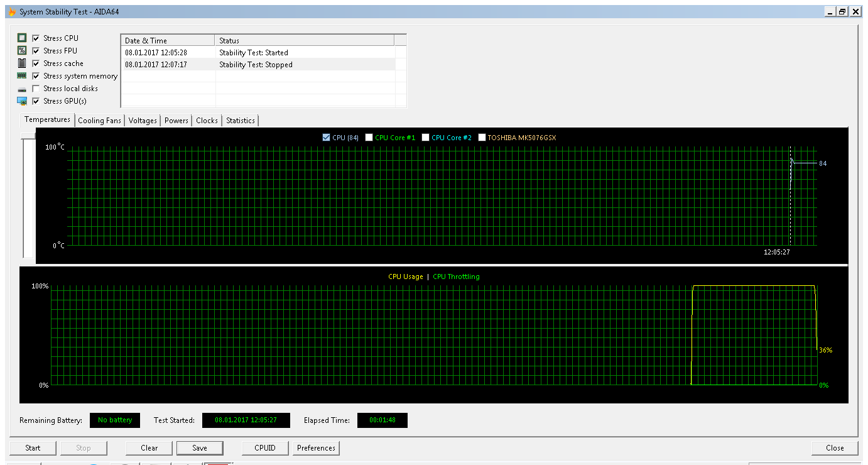Open the Preferences dialog
Image resolution: width=868 pixels, height=465 pixels.
pos(316,448)
